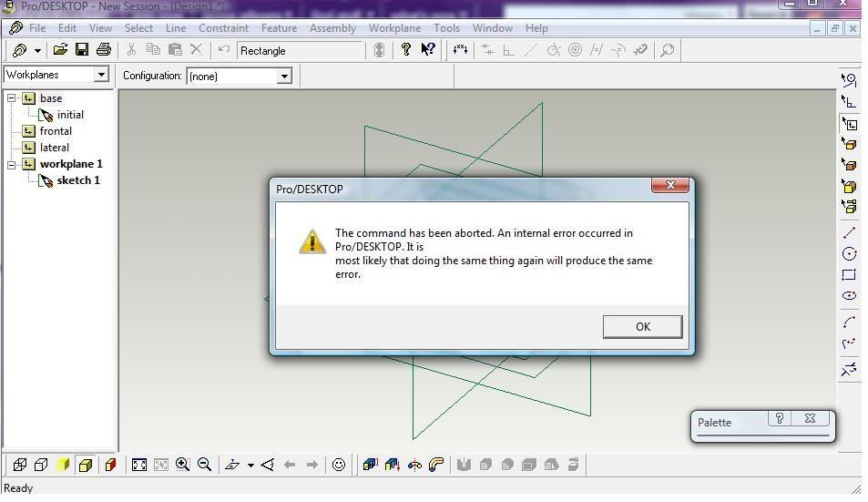Image resolution: width=868 pixels, height=502 pixels.
Task: Select the sketch dimension tool icon
Action: (x=460, y=50)
